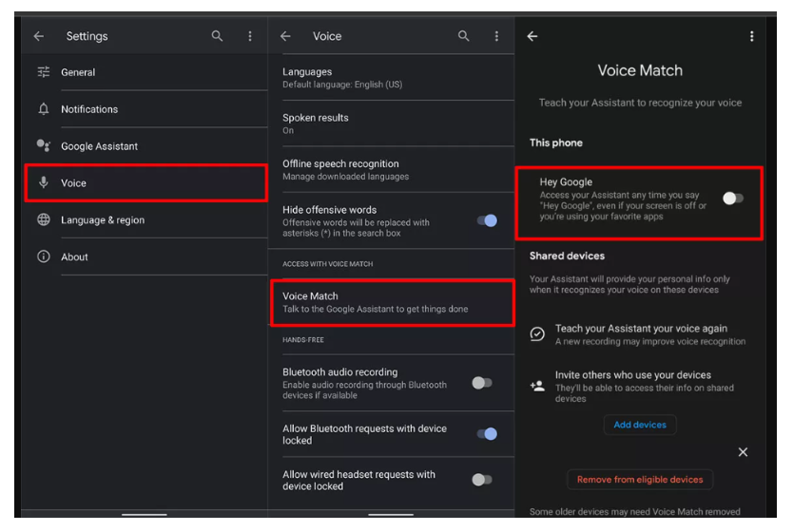Select Teach your Assistant your voice again
The width and height of the screenshot is (793, 532).
640,334
